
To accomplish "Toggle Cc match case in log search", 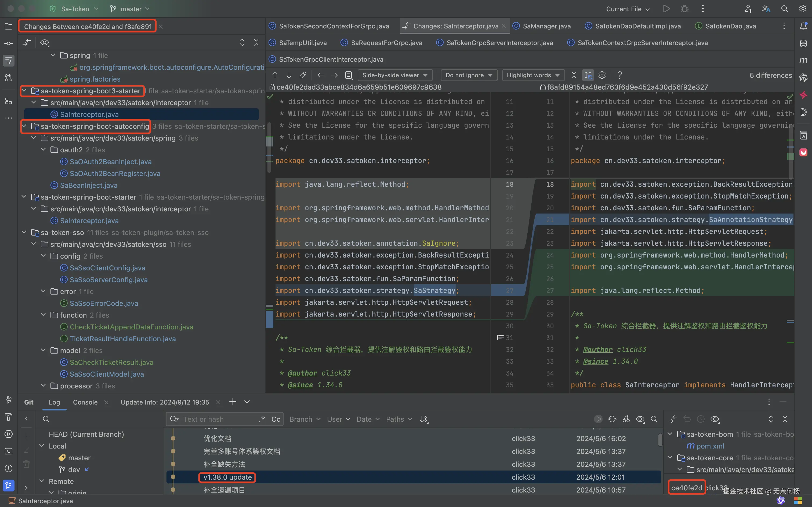I will tap(276, 419).
